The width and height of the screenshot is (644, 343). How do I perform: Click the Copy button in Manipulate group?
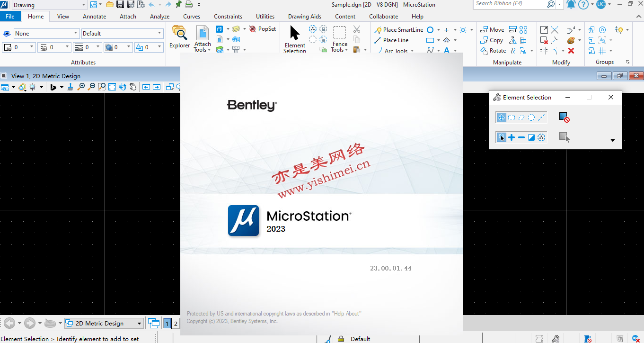click(492, 40)
